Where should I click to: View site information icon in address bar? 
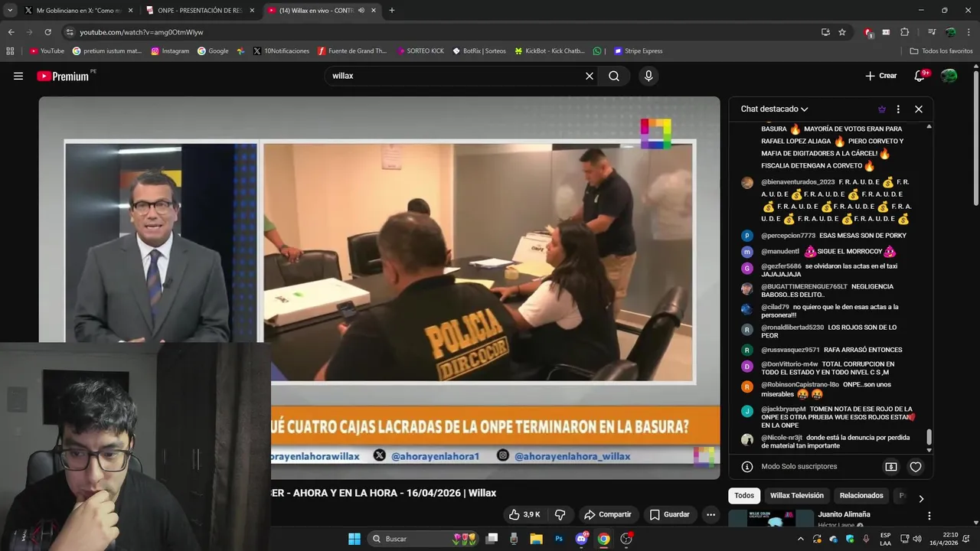(70, 32)
